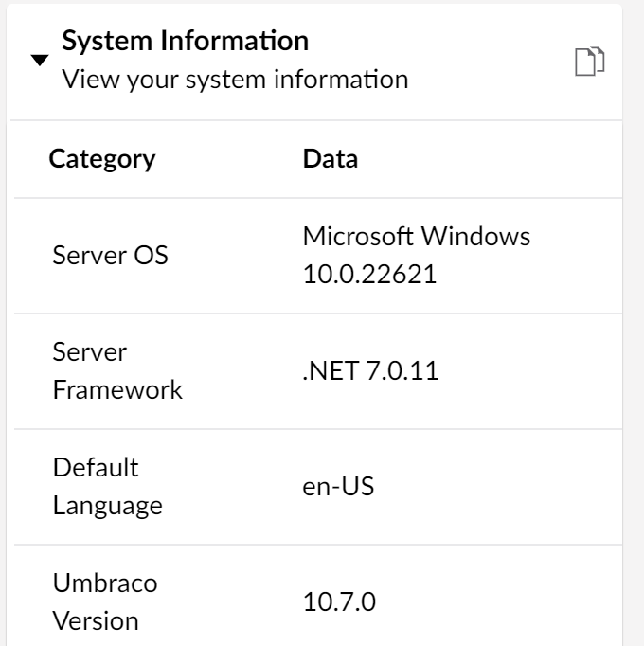Select the '.NET 7.0.11' value

pos(370,370)
